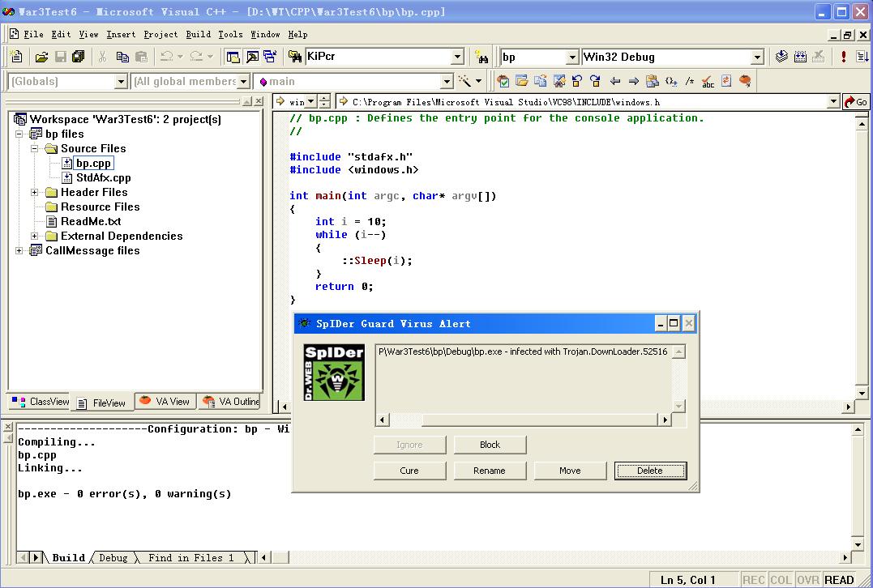
Task: Click Block in the virus alert dialog
Action: (x=490, y=445)
